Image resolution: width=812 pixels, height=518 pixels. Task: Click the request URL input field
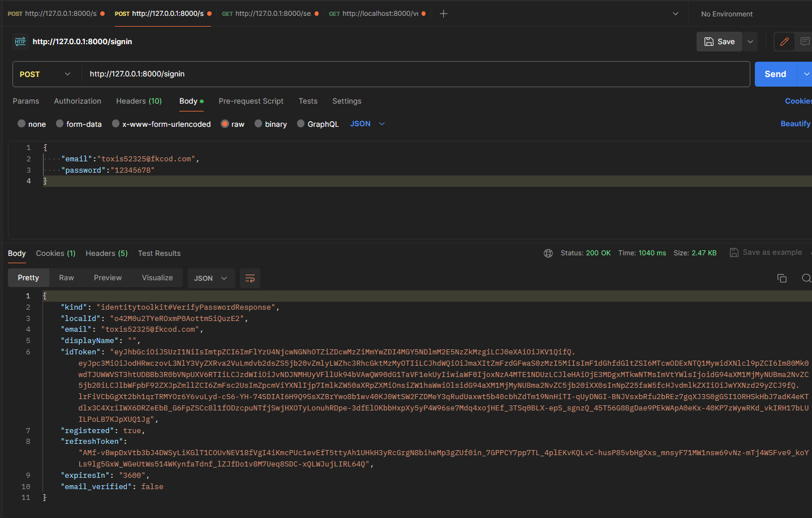click(416, 74)
